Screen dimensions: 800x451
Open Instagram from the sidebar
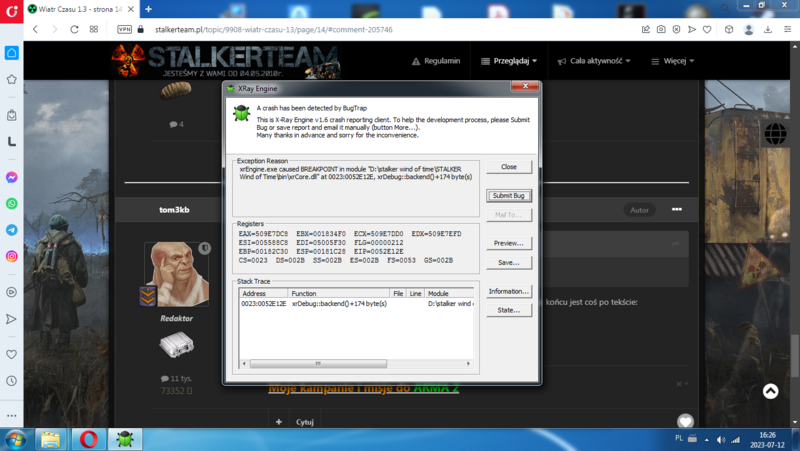[11, 256]
